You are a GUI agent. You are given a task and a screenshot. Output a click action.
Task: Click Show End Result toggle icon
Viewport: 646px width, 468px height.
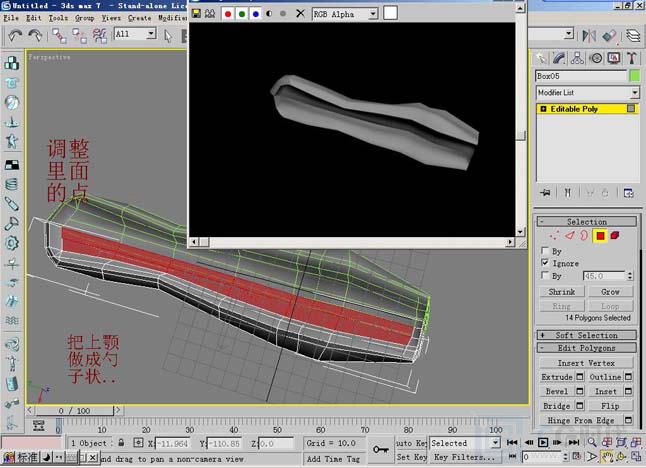click(568, 192)
